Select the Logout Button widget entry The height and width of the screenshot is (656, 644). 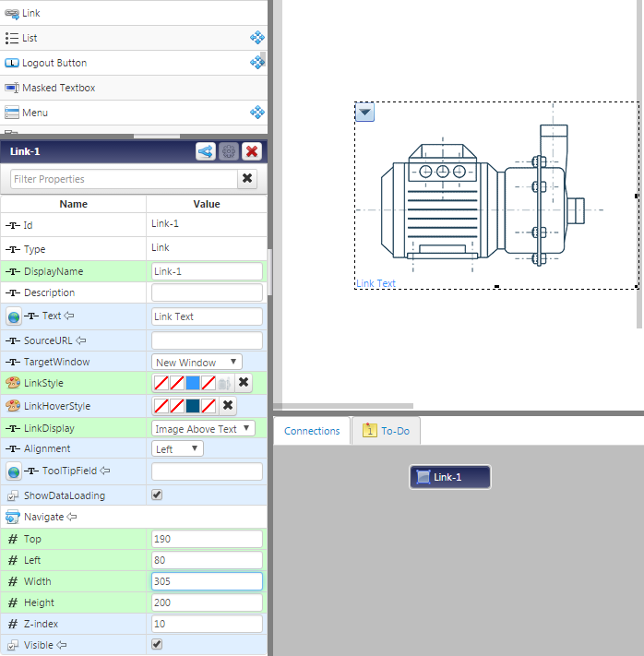(134, 63)
